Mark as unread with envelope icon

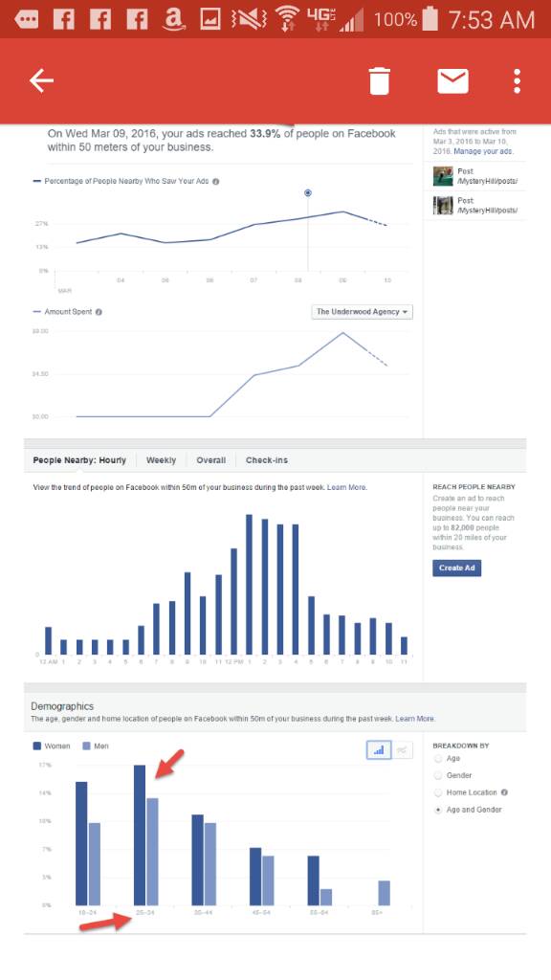click(452, 80)
